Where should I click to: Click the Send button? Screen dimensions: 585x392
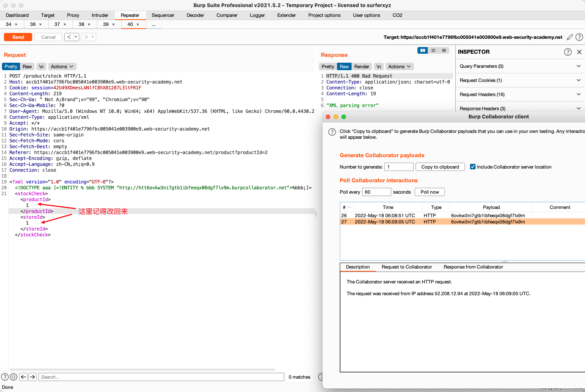(x=18, y=37)
